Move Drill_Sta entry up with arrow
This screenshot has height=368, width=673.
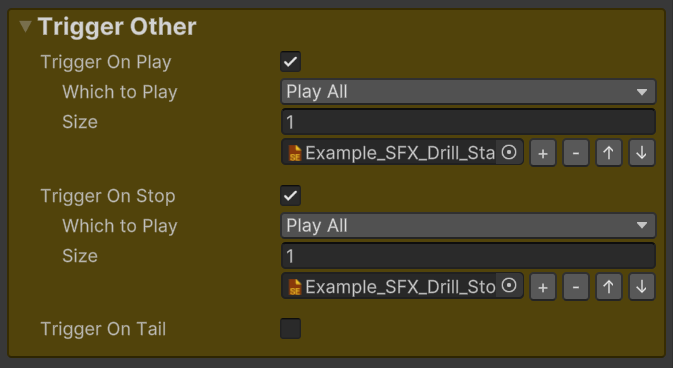(609, 152)
